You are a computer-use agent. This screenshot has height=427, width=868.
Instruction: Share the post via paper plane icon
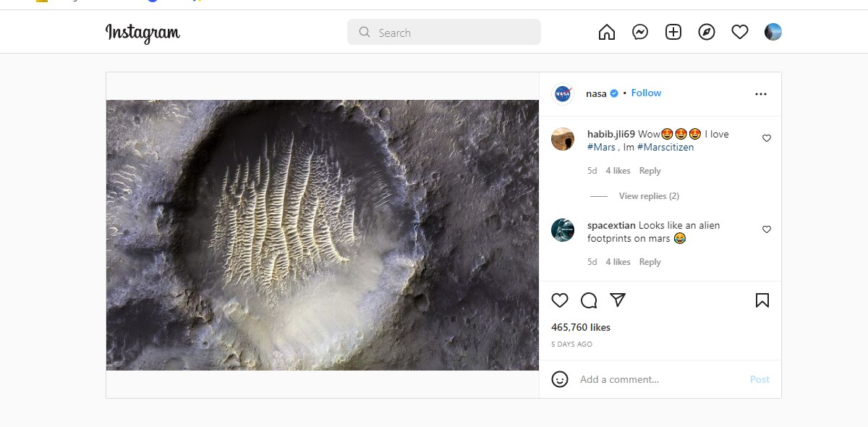[x=617, y=300]
